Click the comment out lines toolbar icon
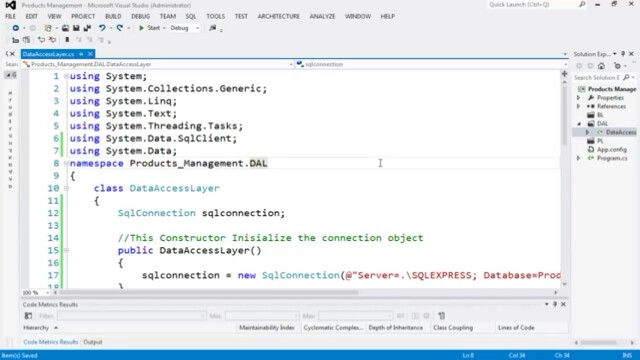640x360 pixels. coord(41,40)
